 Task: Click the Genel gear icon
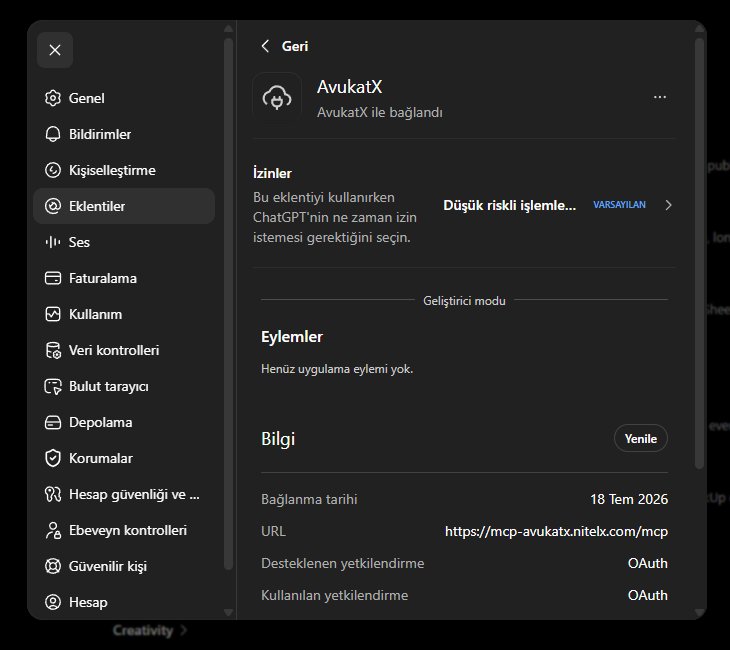(x=53, y=98)
